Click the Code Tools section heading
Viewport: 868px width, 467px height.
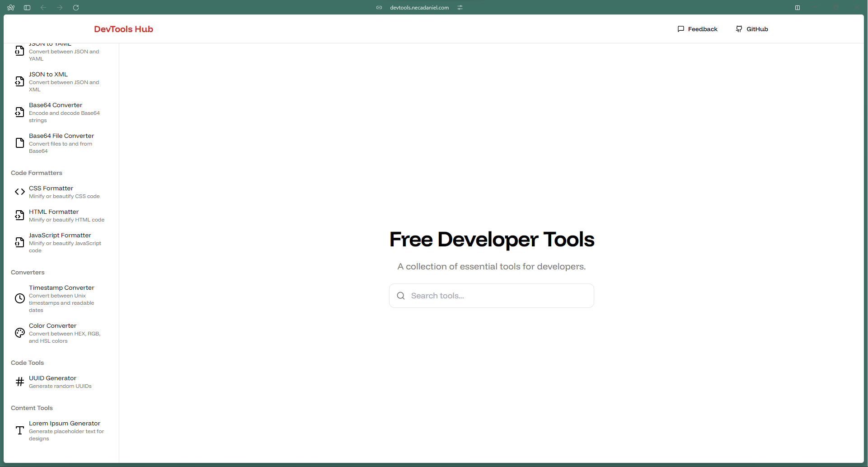(x=27, y=363)
